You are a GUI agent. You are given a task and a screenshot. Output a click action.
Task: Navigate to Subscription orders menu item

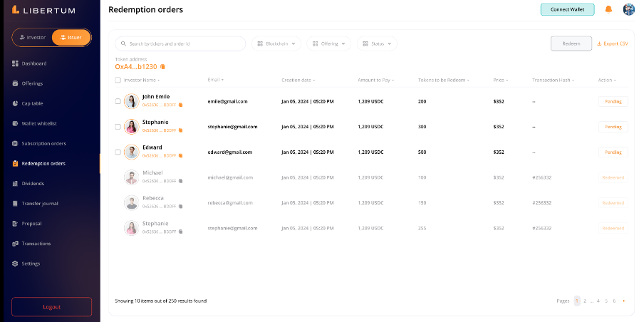43,143
